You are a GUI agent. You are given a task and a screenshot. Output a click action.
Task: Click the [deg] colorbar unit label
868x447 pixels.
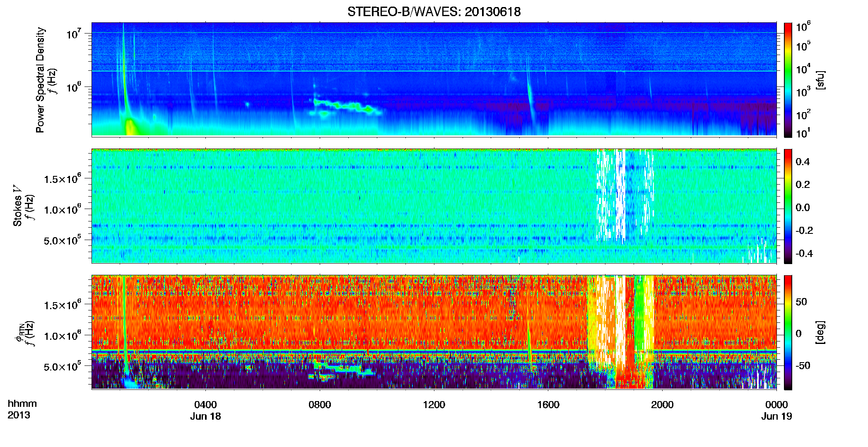coord(820,332)
